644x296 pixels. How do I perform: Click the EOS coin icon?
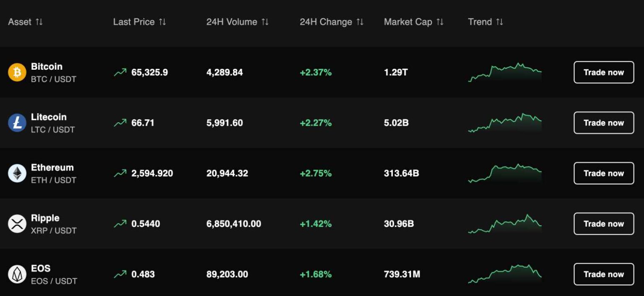17,274
